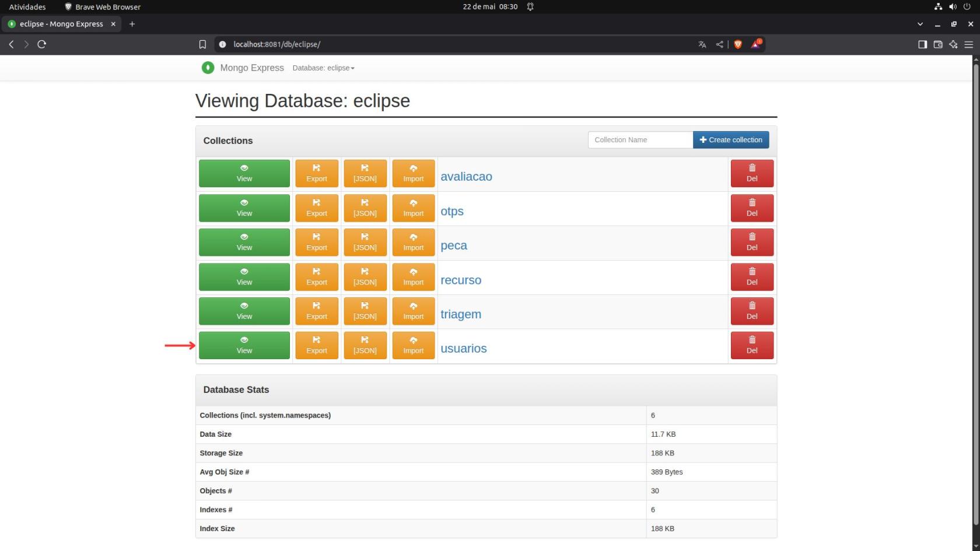This screenshot has height=551, width=980.
Task: Open the Atividades overview
Action: click(x=27, y=7)
